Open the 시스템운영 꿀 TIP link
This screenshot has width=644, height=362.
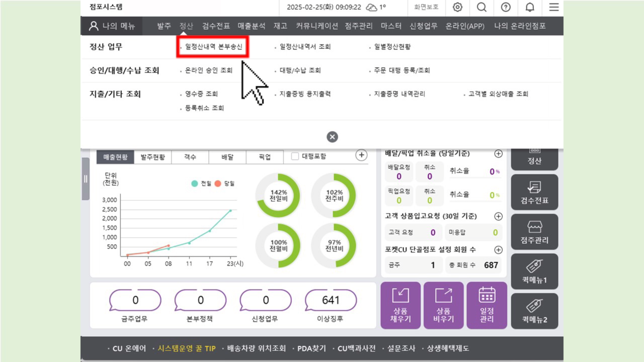[x=186, y=349]
